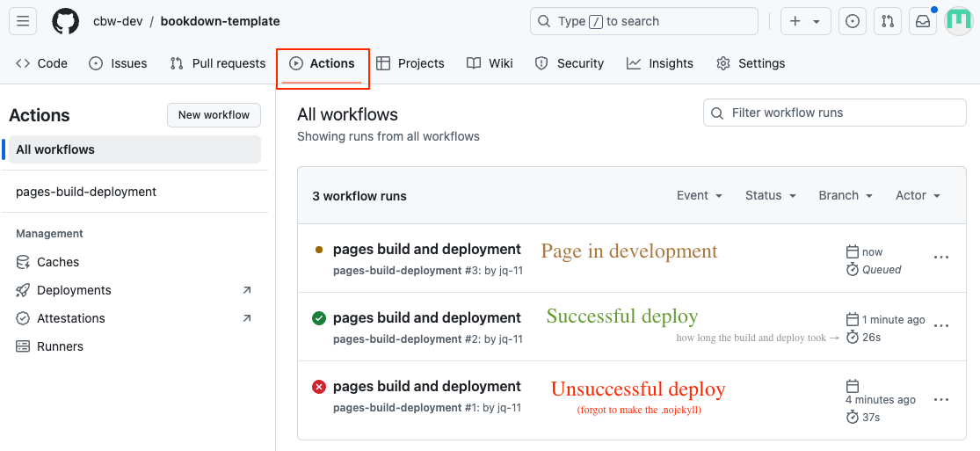Open the Actor filter dropdown

[x=918, y=196]
